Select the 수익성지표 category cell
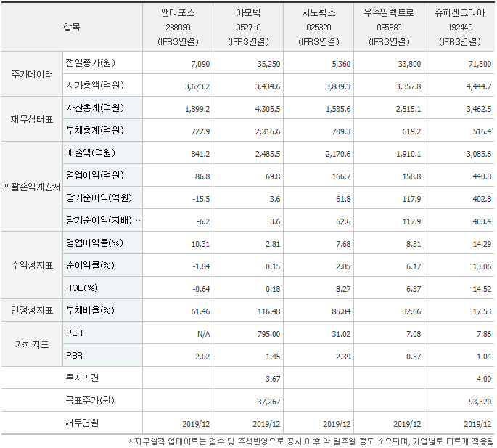The height and width of the screenshot is (448, 497). click(x=32, y=266)
